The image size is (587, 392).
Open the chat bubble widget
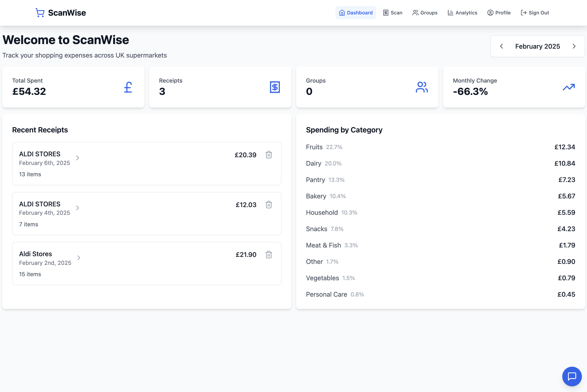(572, 376)
